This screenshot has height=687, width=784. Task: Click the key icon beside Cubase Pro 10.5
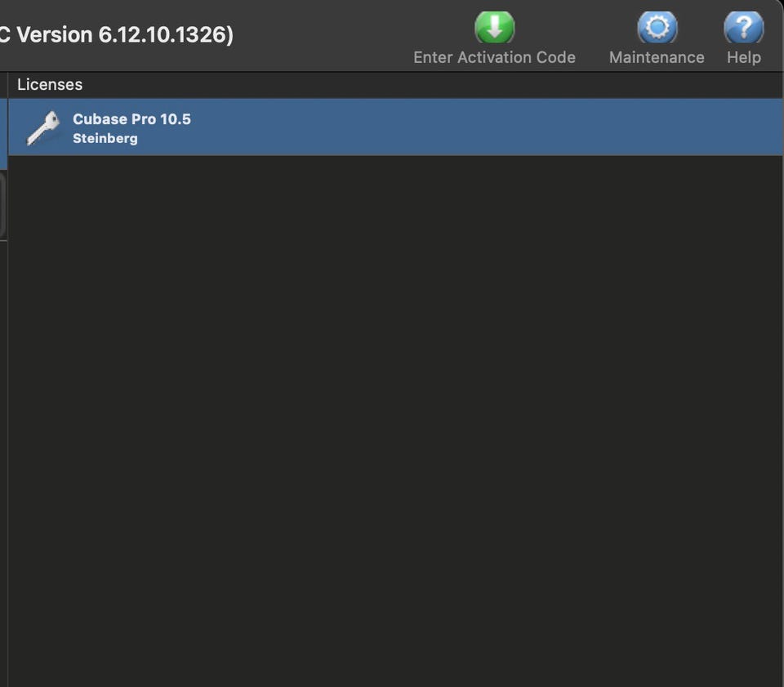(x=43, y=128)
